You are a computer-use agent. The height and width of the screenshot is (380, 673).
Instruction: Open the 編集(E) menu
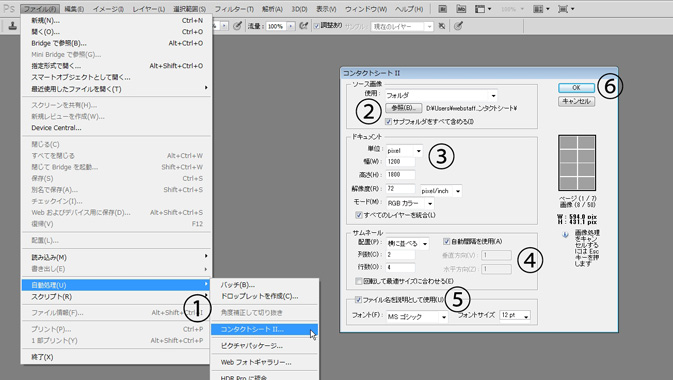tap(74, 9)
